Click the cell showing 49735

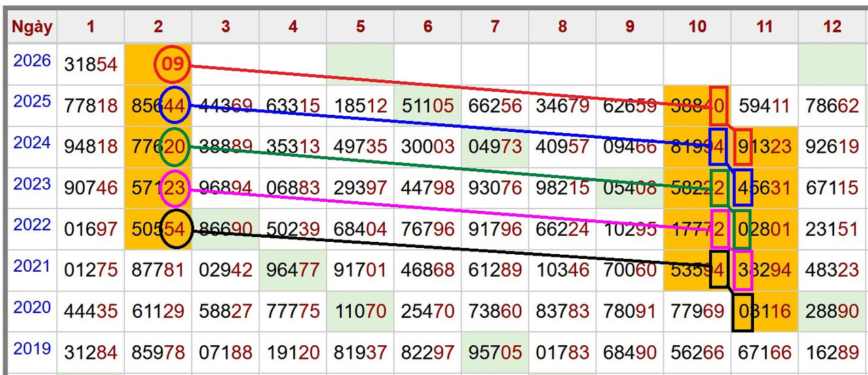(360, 147)
